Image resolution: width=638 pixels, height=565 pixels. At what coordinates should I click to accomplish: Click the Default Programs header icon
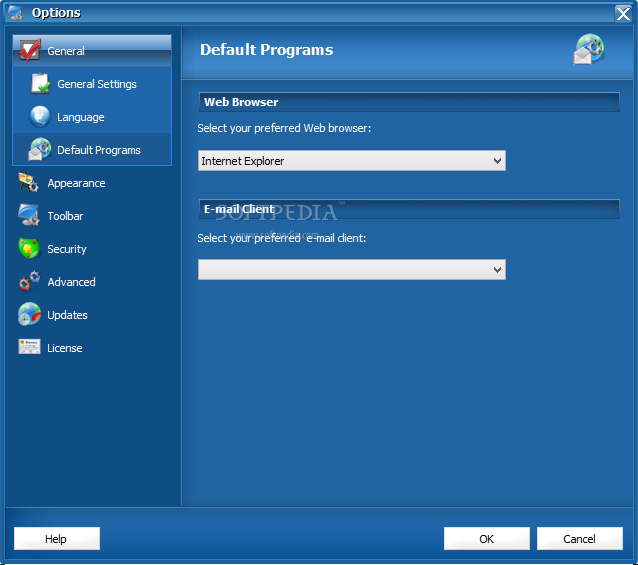(589, 50)
